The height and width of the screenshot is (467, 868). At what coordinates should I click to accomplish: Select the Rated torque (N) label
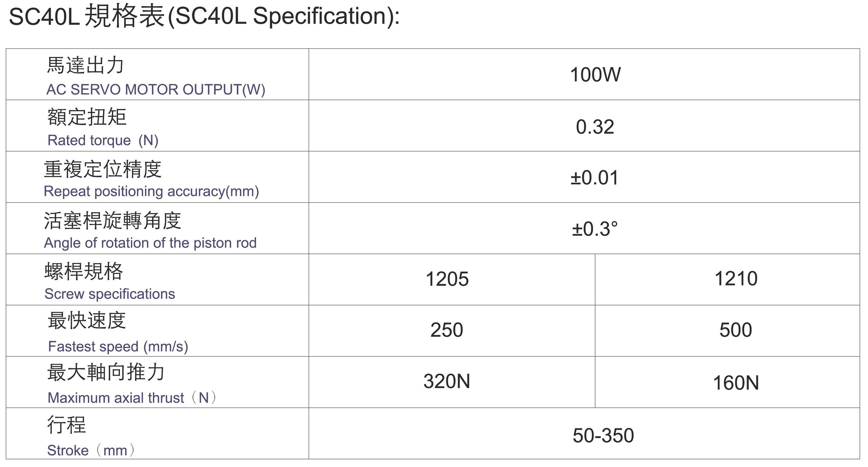click(x=103, y=140)
